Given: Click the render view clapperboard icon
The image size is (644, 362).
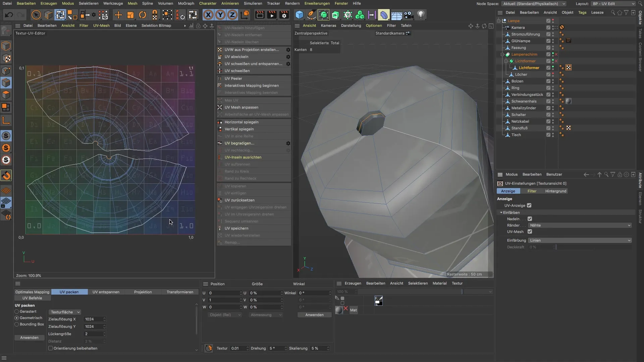Looking at the screenshot, I should tap(260, 15).
